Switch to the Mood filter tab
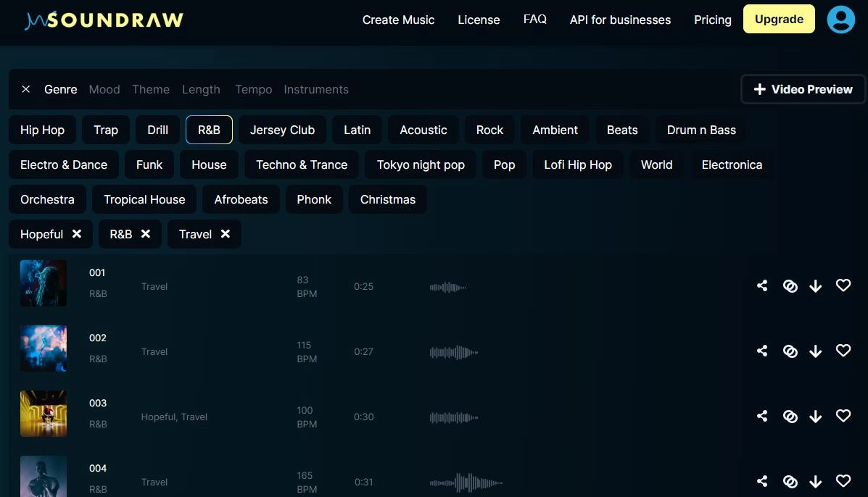 [104, 89]
